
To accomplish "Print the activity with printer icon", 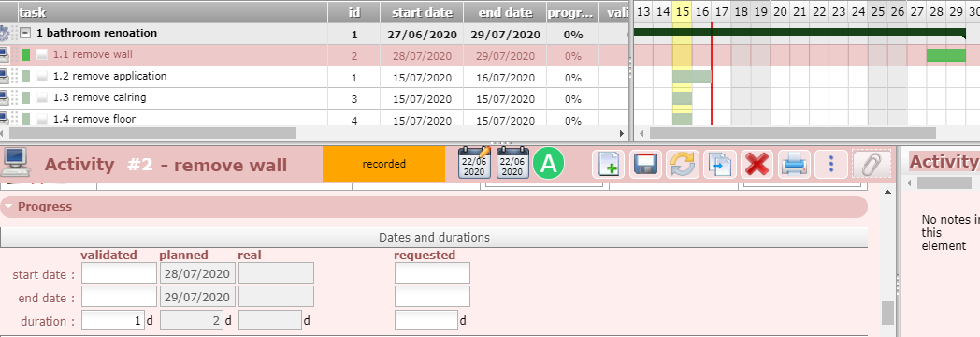I will click(794, 165).
